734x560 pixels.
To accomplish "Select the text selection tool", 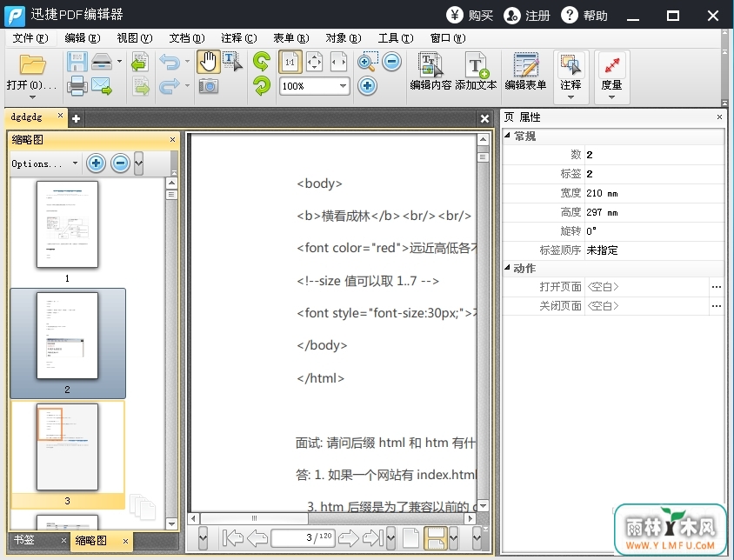I will point(232,62).
